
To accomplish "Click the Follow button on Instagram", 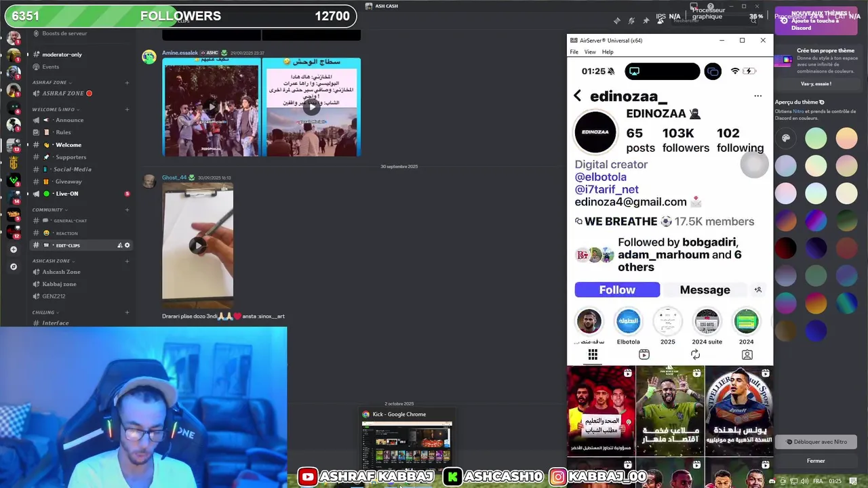I will click(x=617, y=289).
